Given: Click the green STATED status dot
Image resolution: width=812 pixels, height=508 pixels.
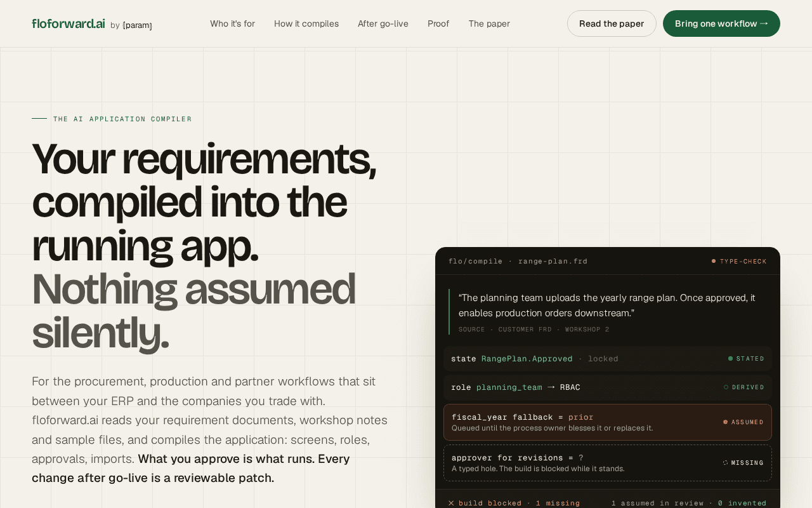Looking at the screenshot, I should click(730, 359).
